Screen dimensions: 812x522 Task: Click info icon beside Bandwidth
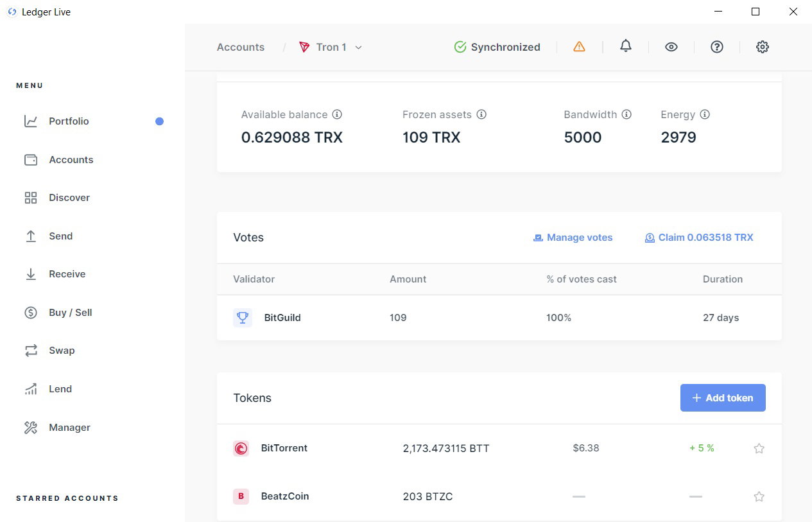coord(626,114)
